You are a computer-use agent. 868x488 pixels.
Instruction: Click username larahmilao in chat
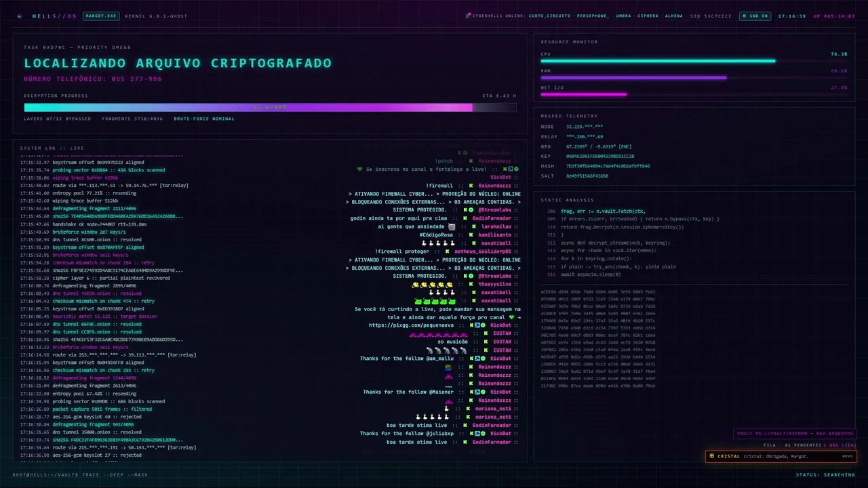pos(497,226)
